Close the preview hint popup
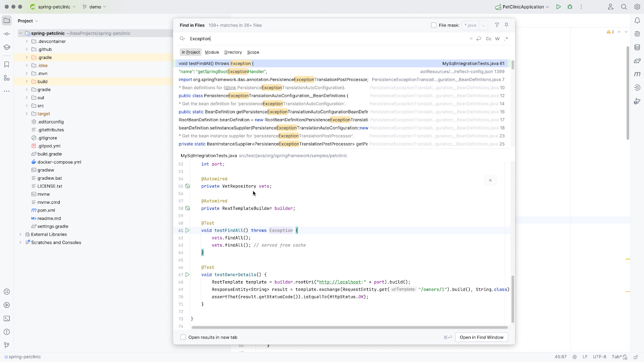Image resolution: width=644 pixels, height=362 pixels. (490, 181)
